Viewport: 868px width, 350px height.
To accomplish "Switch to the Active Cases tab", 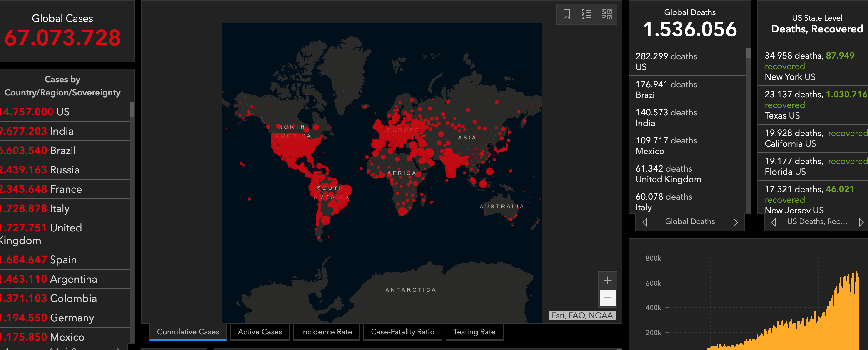I will point(260,332).
